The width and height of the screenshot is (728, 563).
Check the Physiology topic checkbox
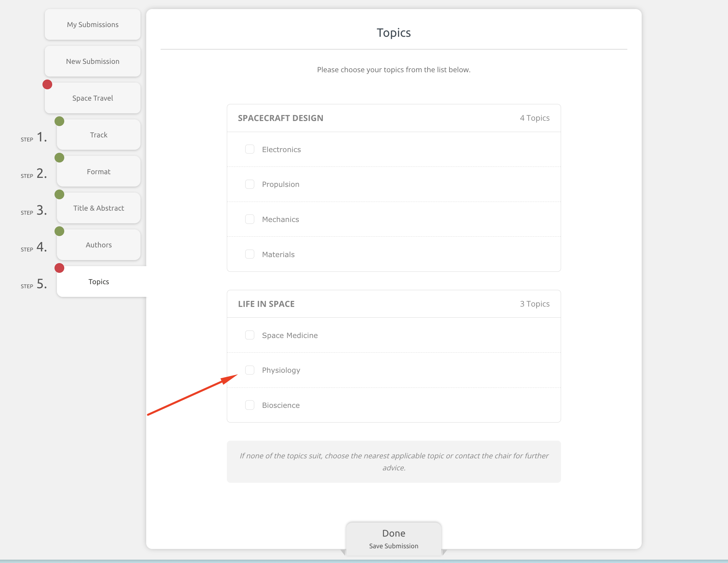(250, 370)
